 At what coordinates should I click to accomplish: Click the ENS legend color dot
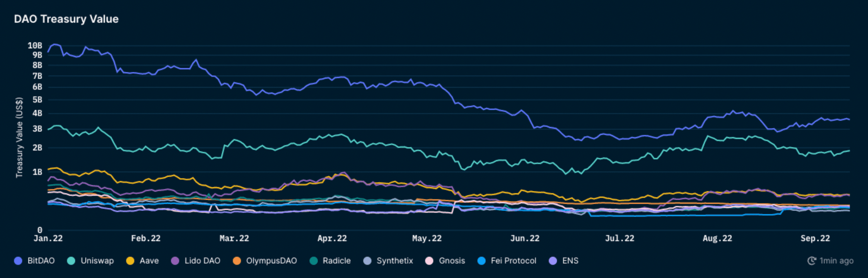click(x=553, y=261)
